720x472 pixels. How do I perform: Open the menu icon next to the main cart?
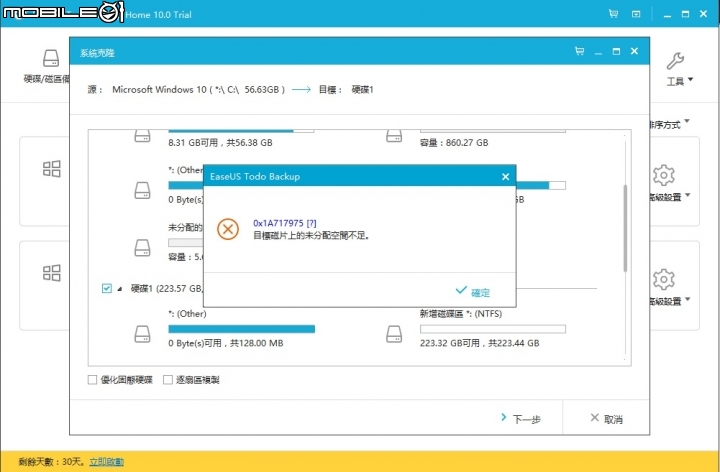click(x=636, y=14)
